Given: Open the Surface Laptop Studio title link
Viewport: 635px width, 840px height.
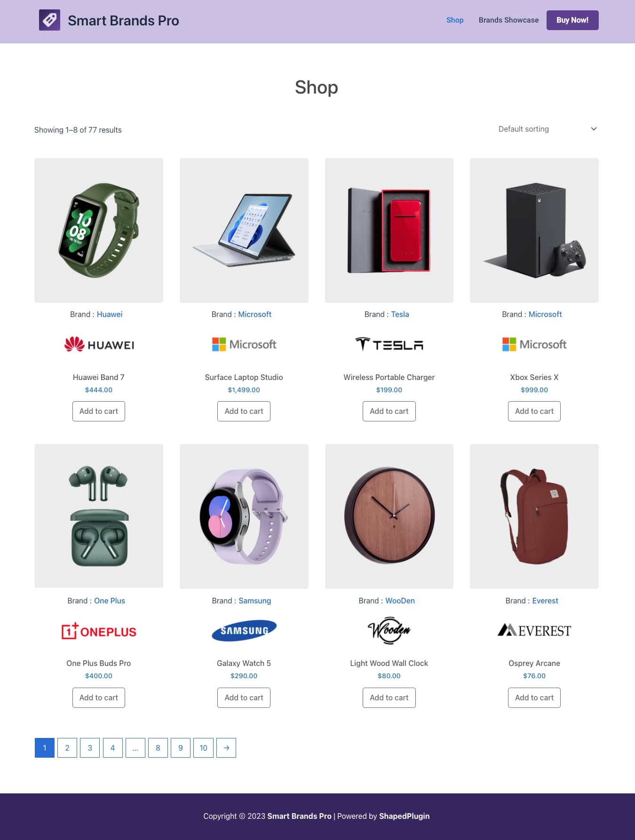Looking at the screenshot, I should [x=244, y=377].
